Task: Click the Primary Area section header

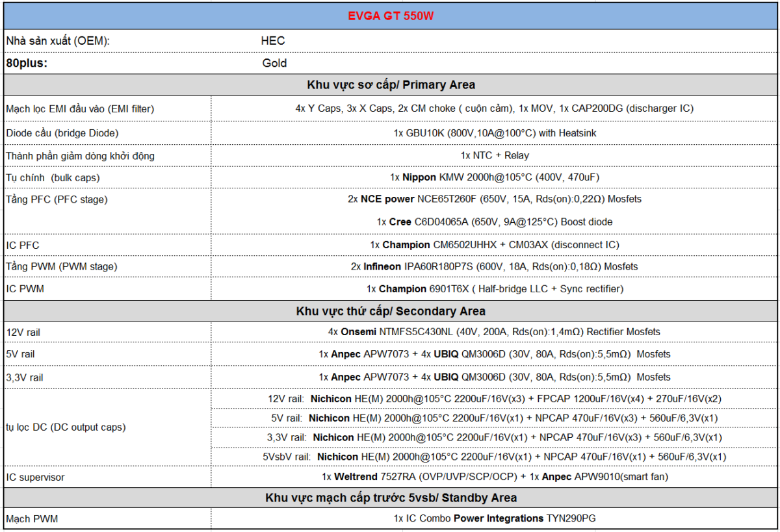Action: pos(390,85)
